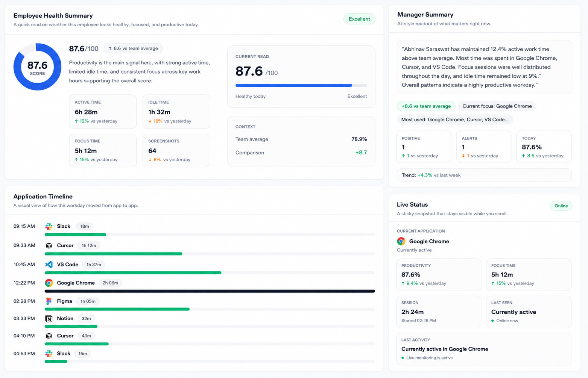This screenshot has width=588, height=378.
Task: Click the Slack icon at 04:53 PM
Action: [x=49, y=354]
